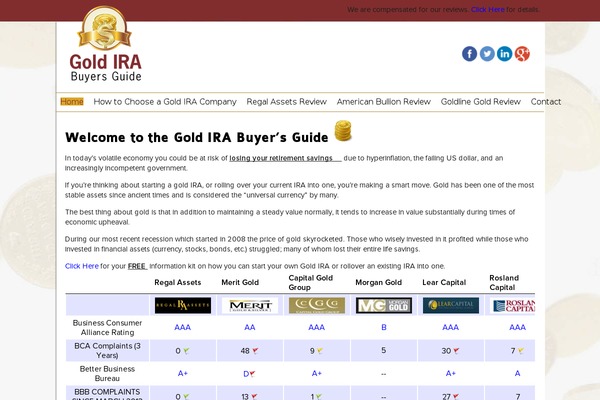This screenshot has width=600, height=400.
Task: Click the gold coins stack image by the heading
Action: (x=343, y=131)
